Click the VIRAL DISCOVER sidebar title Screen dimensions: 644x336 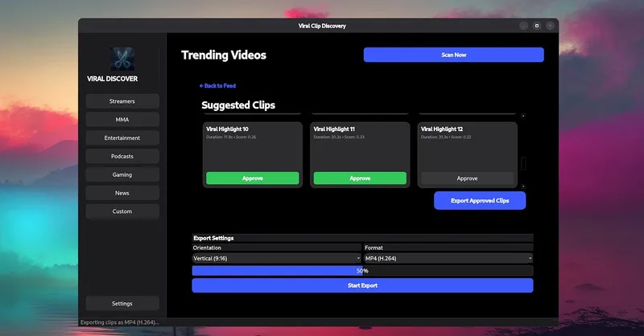click(112, 79)
